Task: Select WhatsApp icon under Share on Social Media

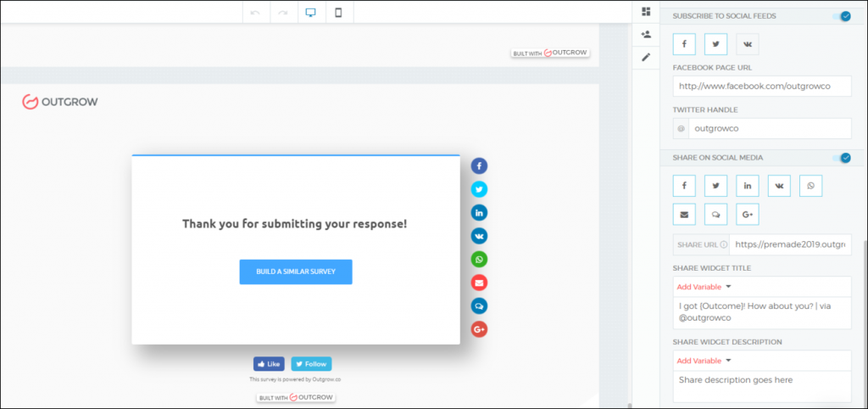Action: tap(810, 186)
